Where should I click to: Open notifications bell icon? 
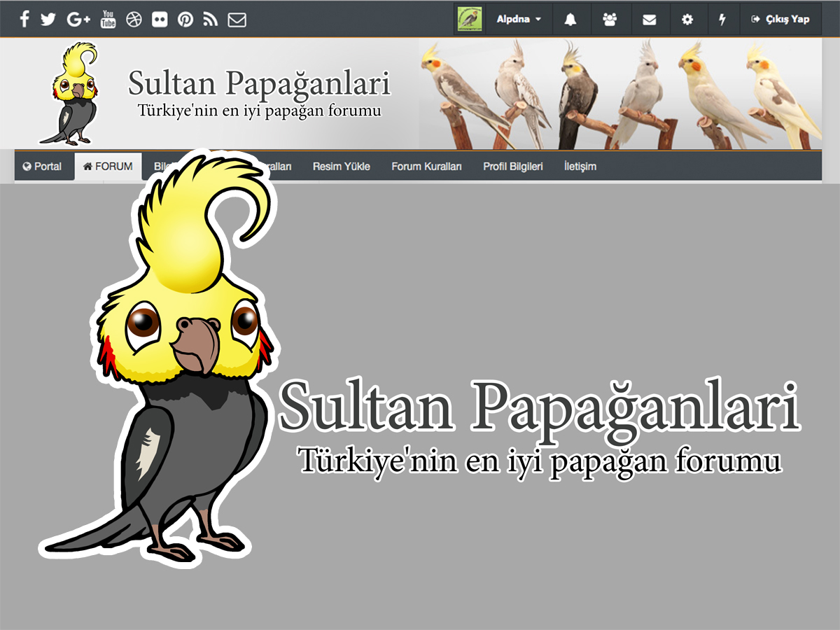point(570,20)
